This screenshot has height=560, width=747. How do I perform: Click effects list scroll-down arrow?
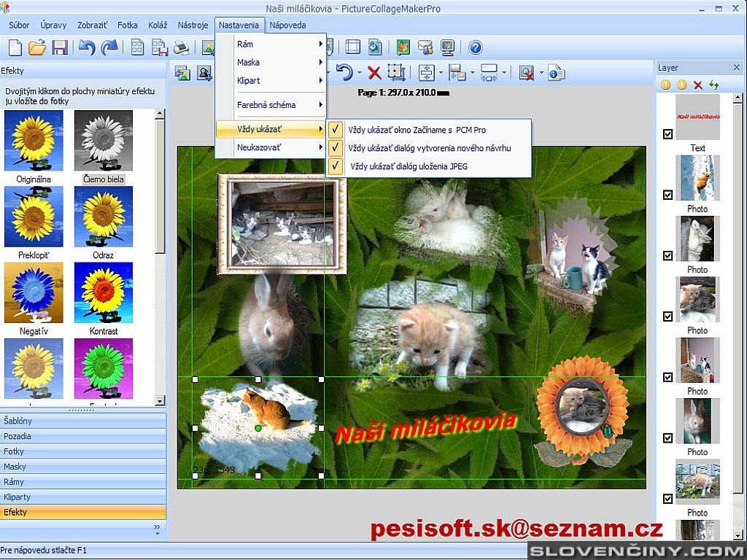[x=160, y=401]
